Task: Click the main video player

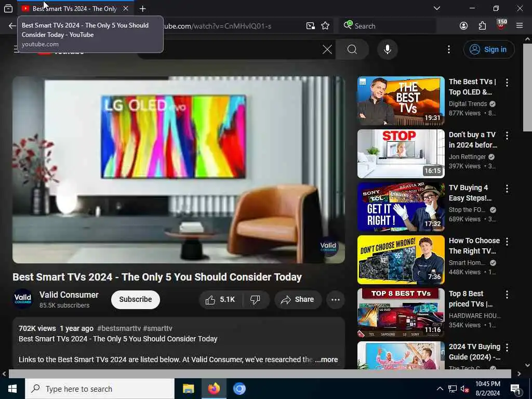Action: pyautogui.click(x=179, y=170)
